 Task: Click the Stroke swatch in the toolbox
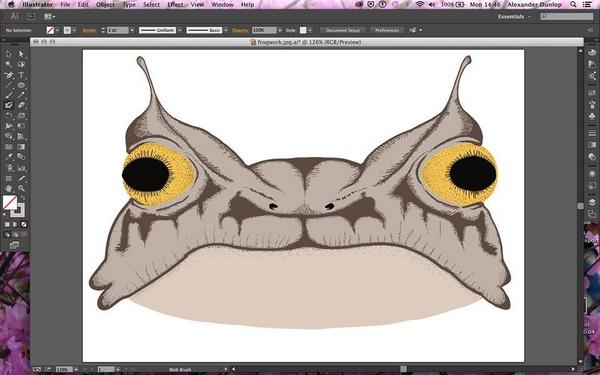click(x=18, y=210)
